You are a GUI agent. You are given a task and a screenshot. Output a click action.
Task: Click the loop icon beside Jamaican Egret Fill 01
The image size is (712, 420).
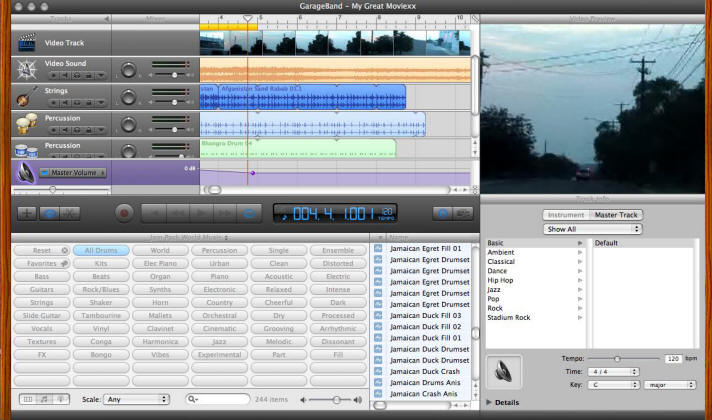[x=378, y=248]
